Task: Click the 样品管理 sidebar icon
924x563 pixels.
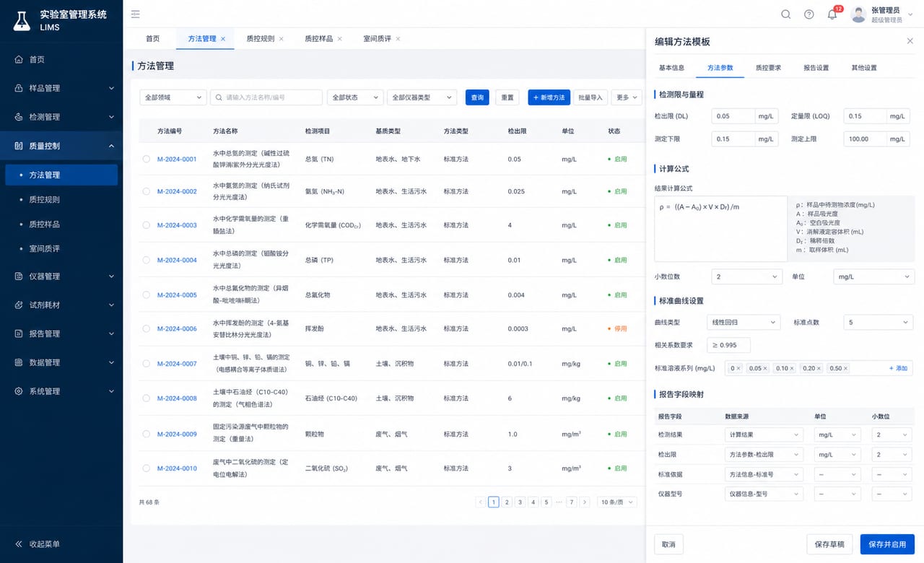Action: 19,88
